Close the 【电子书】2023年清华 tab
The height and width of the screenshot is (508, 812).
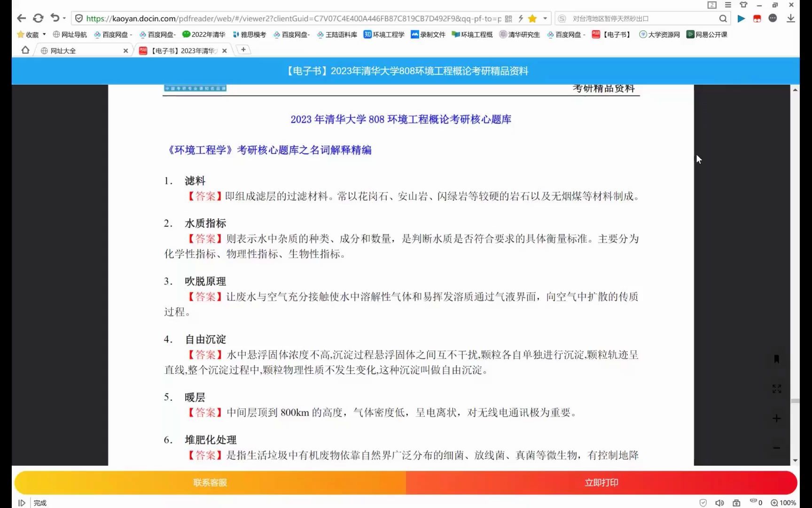225,50
